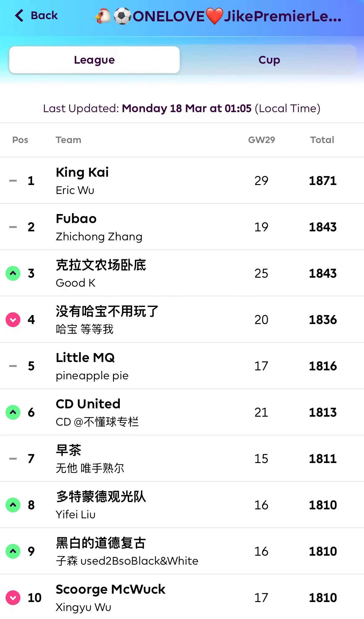Click King Kai's total score 1871
The image size is (364, 619).
323,181
